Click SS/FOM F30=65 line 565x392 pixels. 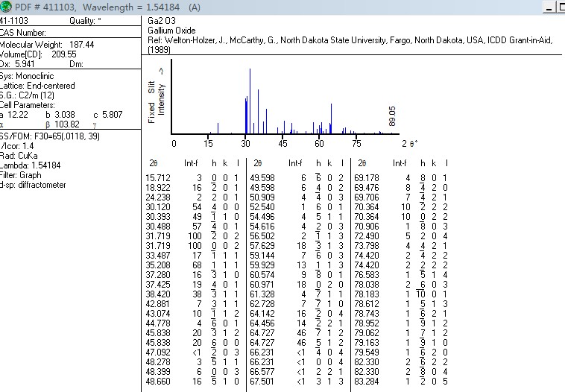coord(50,136)
